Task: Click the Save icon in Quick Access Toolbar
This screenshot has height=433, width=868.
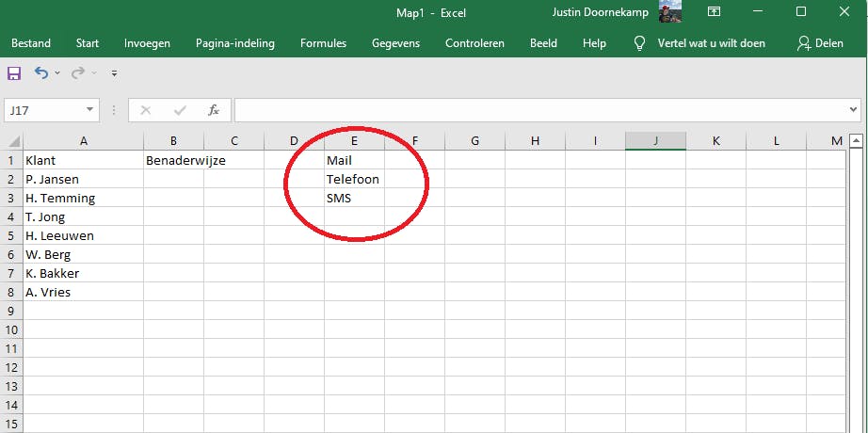Action: pyautogui.click(x=14, y=73)
